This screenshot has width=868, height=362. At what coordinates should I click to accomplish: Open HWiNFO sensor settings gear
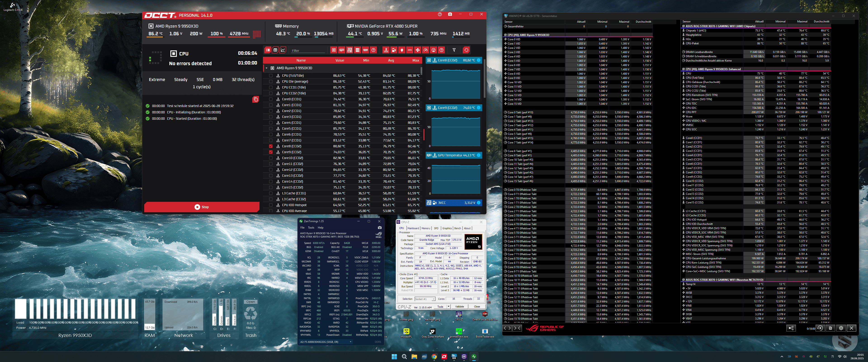(841, 328)
